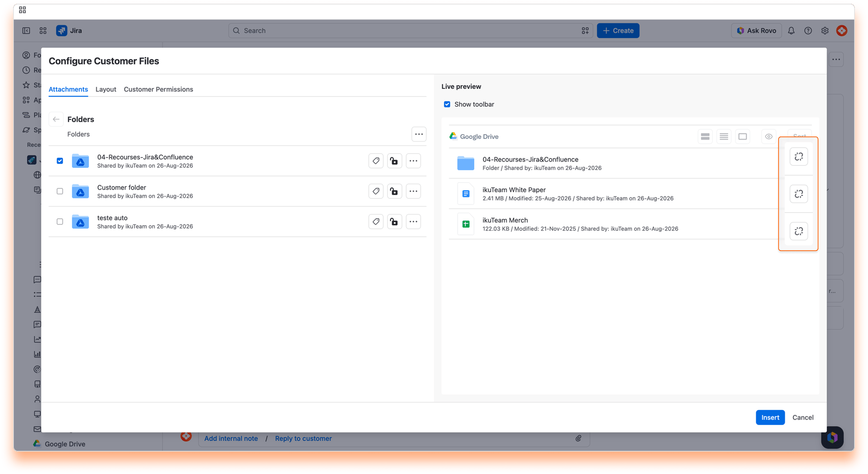Open the notifications bell
Image resolution: width=868 pixels, height=474 pixels.
point(791,30)
